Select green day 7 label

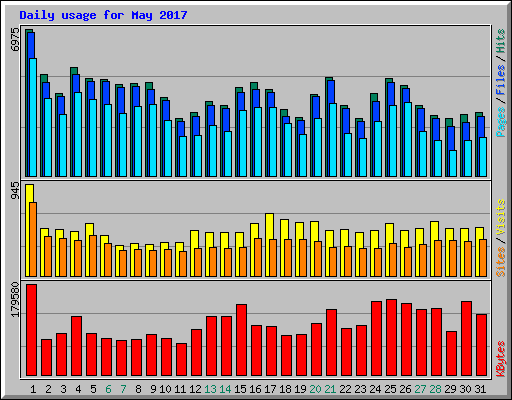(x=123, y=389)
